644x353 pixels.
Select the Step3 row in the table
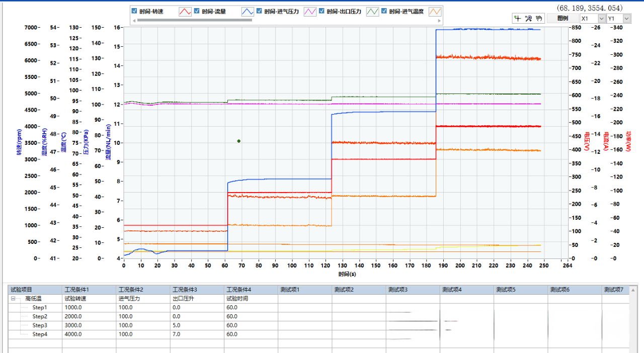point(39,325)
